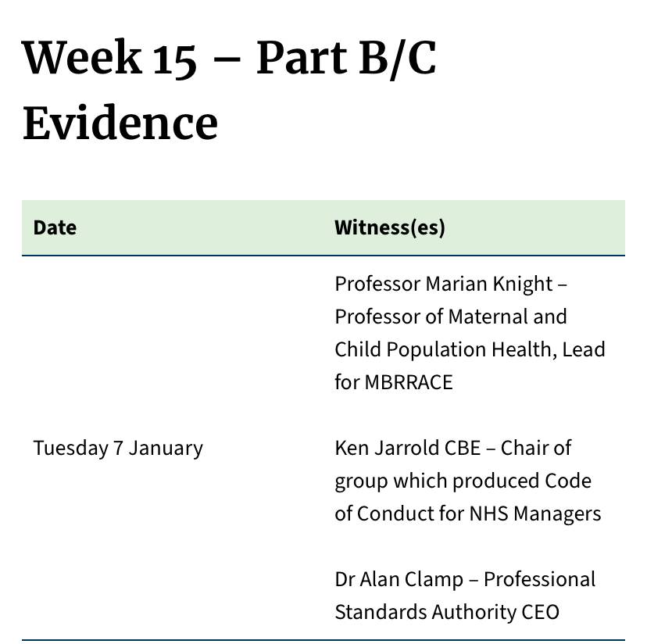Click the 'Part B/C' portion of title
647x644 pixels.
click(346, 57)
